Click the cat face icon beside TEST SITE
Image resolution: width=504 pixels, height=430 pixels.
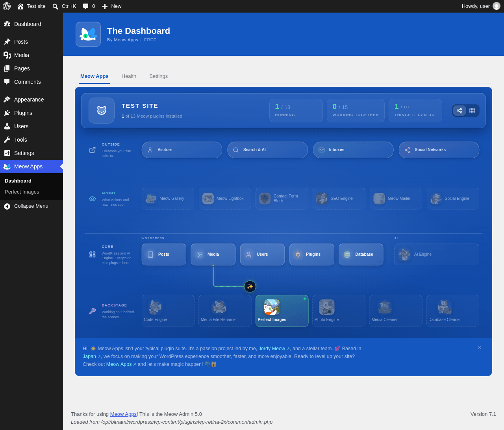(x=102, y=111)
